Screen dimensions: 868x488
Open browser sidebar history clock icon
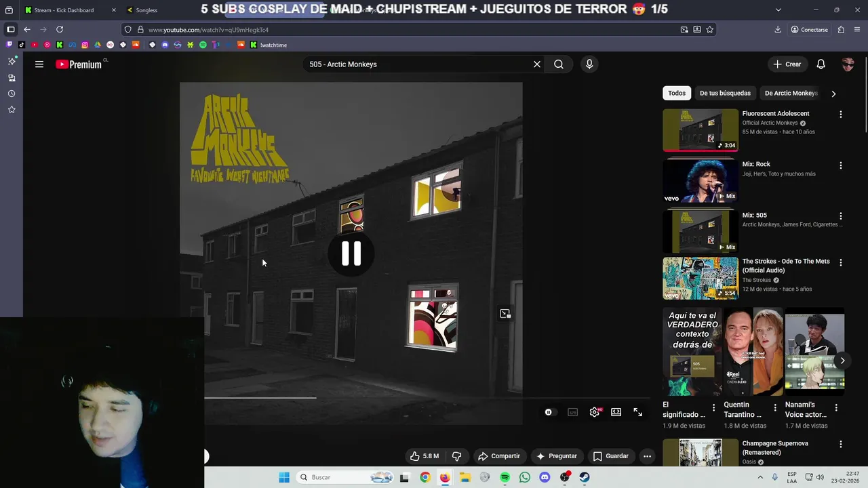point(12,94)
